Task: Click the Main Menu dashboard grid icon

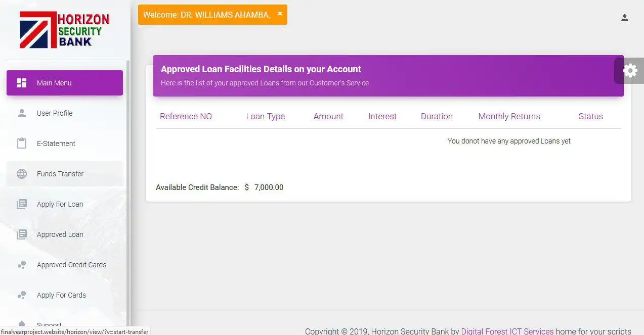Action: pos(22,83)
